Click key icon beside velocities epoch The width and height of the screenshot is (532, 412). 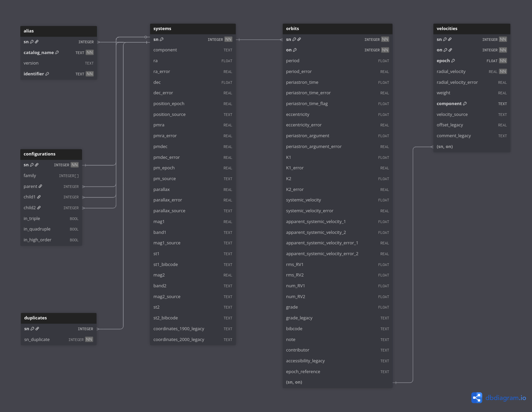pos(453,61)
